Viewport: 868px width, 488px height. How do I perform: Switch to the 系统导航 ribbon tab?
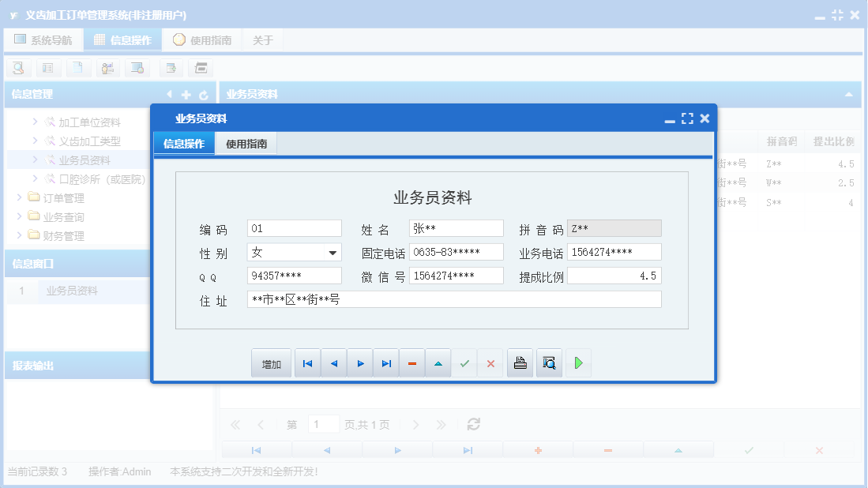[x=43, y=39]
